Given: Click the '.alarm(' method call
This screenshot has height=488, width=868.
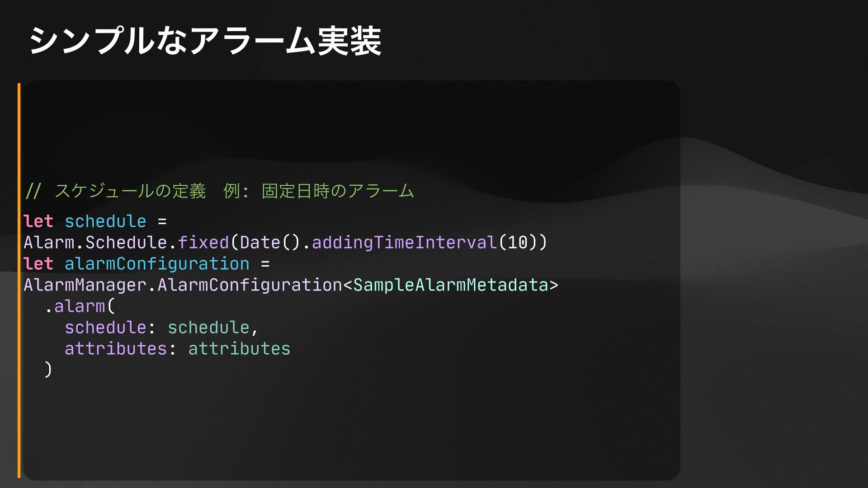Looking at the screenshot, I should pyautogui.click(x=80, y=306).
